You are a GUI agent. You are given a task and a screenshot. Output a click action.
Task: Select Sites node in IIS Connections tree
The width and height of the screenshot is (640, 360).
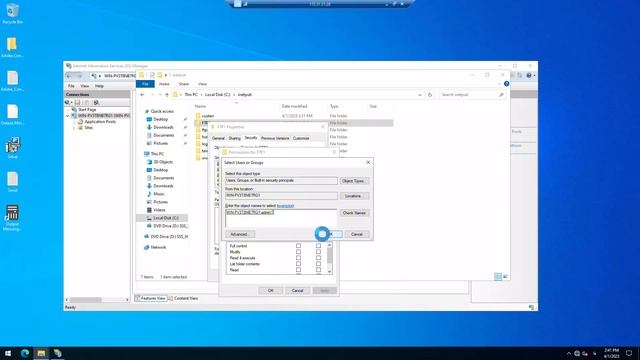88,128
